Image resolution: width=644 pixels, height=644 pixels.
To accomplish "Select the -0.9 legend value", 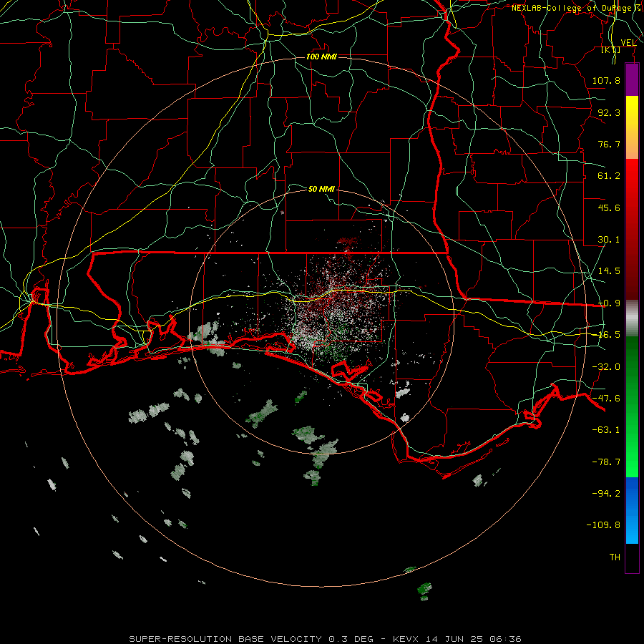I will [x=609, y=303].
